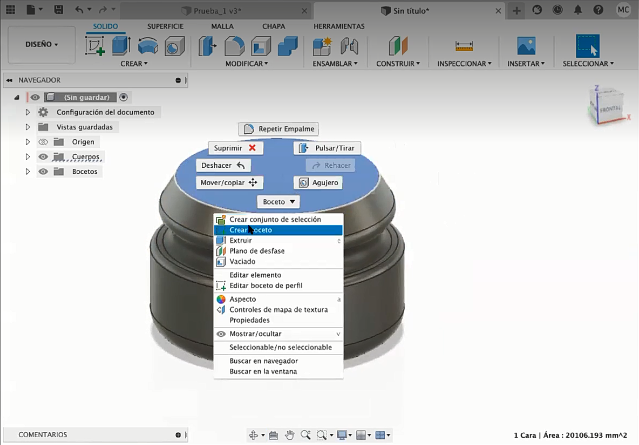This screenshot has height=445, width=639.
Task: Select the Extrude tool icon in the CREAR group
Action: pos(121,46)
